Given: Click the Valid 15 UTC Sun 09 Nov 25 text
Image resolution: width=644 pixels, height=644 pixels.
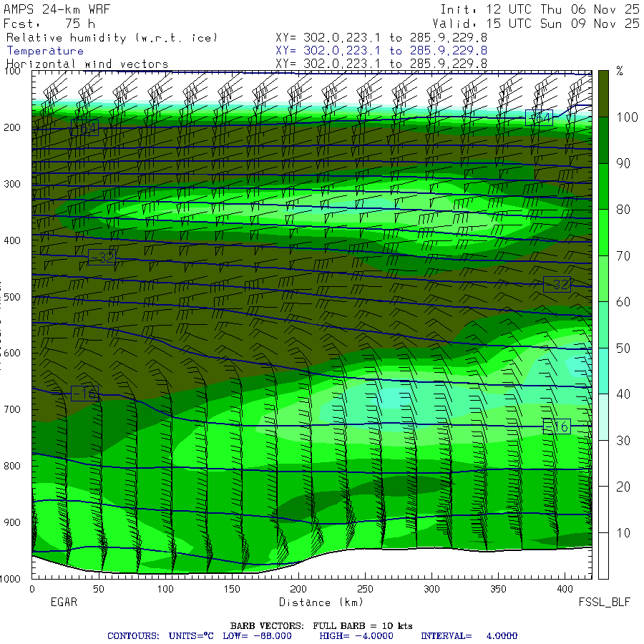Looking at the screenshot, I should coord(536,24).
